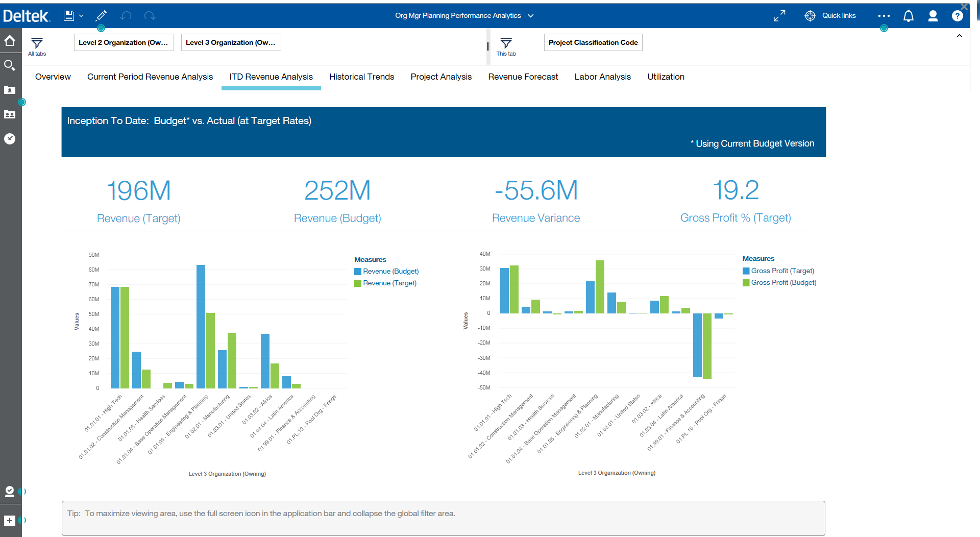
Task: Open the search icon in left sidebar
Action: pos(10,65)
